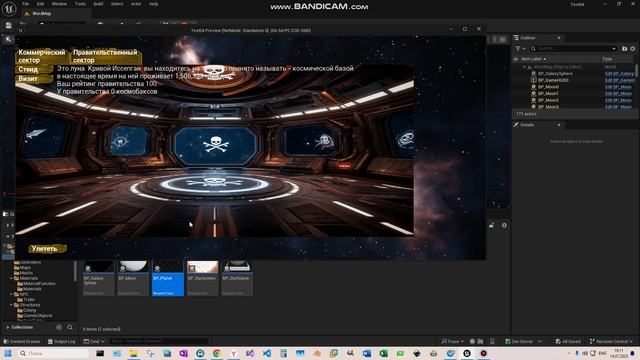The height and width of the screenshot is (360, 640).
Task: Open the Build menu
Action: pos(98,4)
